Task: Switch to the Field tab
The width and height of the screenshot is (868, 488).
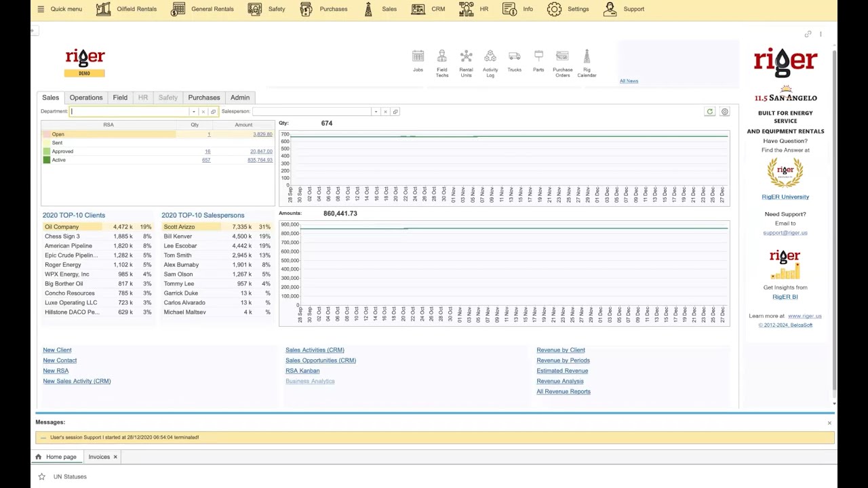Action: 120,98
